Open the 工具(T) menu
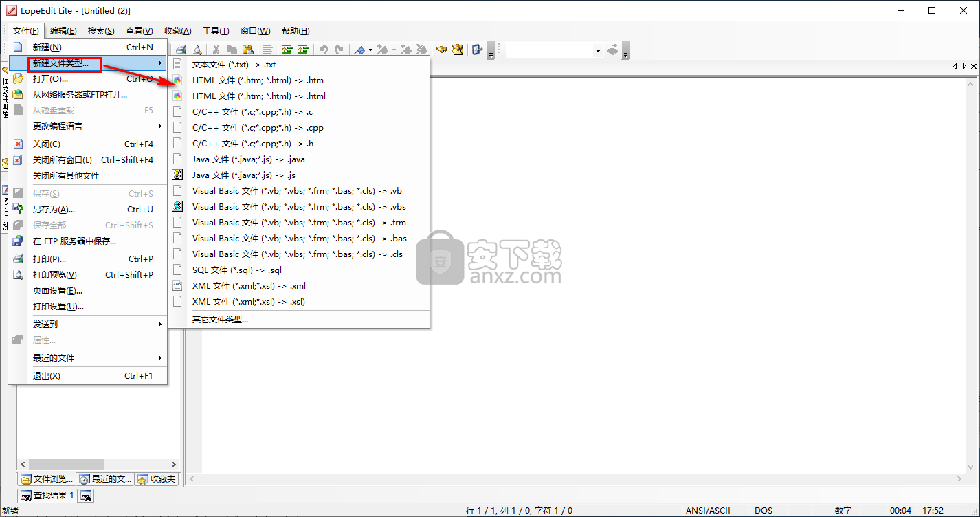This screenshot has height=517, width=980. pyautogui.click(x=216, y=30)
